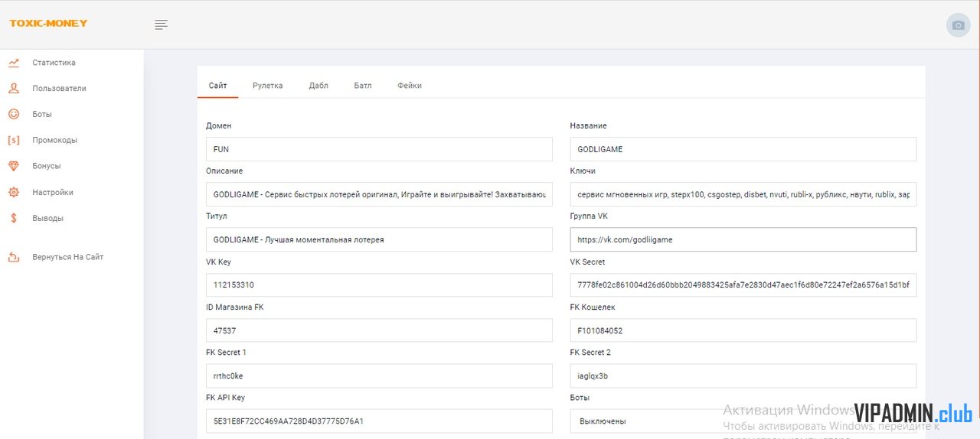This screenshot has height=439, width=980.
Task: Click the Домен label
Action: (218, 125)
